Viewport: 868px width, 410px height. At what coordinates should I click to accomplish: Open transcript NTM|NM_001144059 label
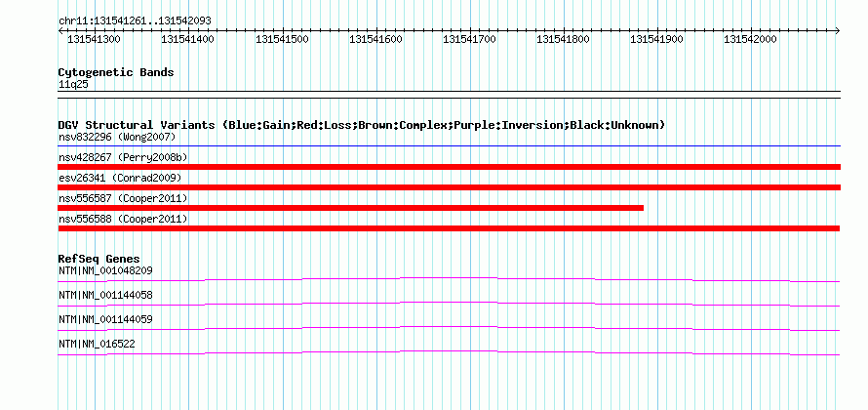(105, 319)
